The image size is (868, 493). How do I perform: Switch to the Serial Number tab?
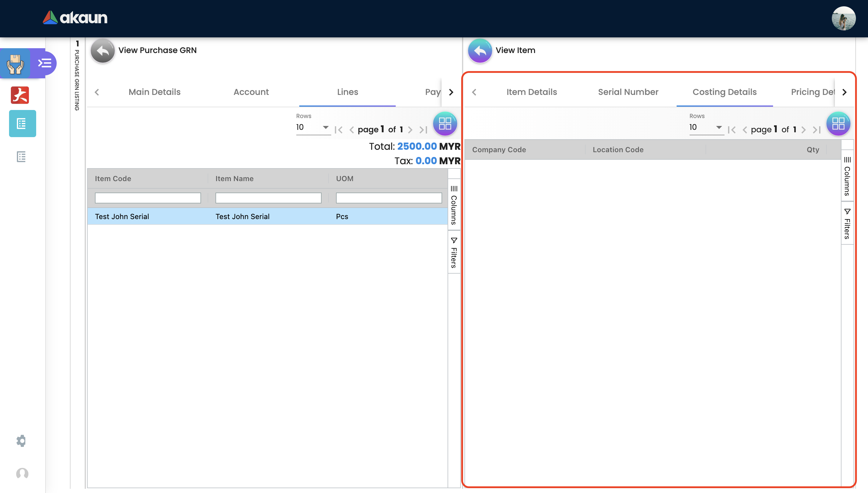[x=628, y=92]
